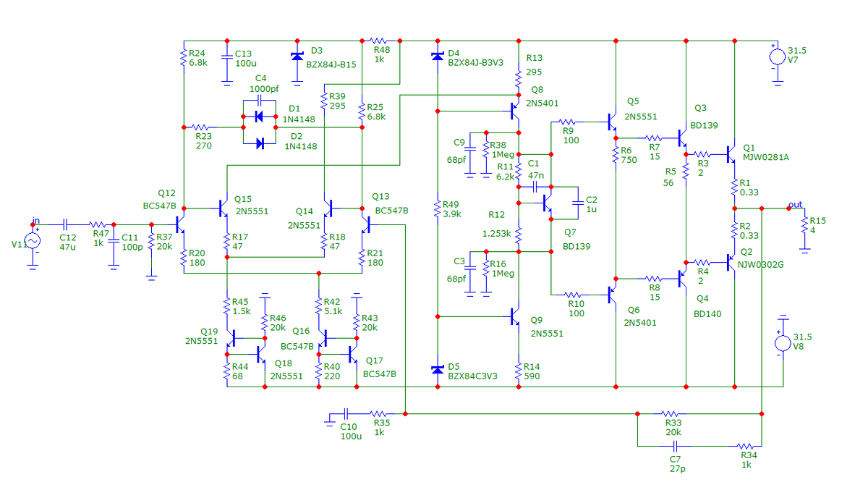The height and width of the screenshot is (498, 868).
Task: Click the 'R24' reference designator text
Action: coord(197,53)
